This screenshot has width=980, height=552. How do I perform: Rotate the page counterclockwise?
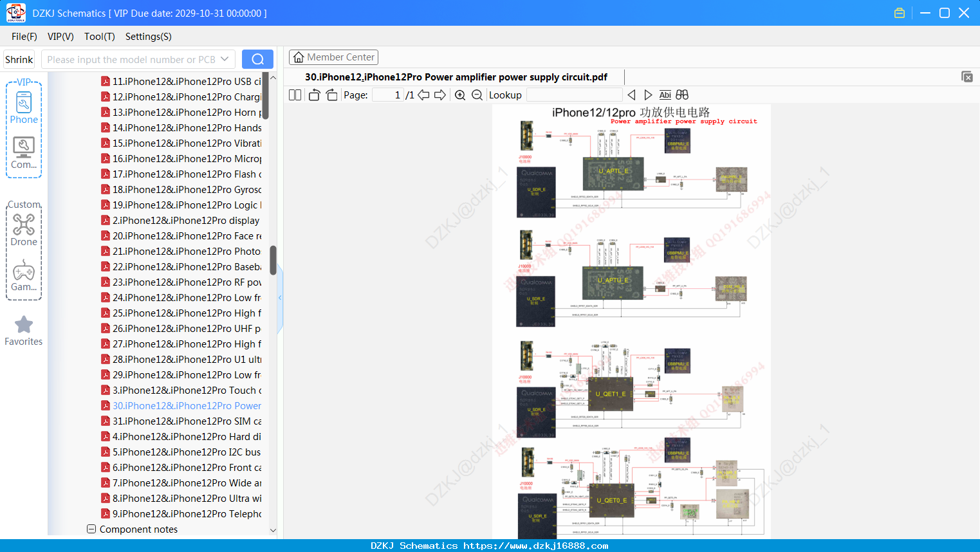[x=314, y=95]
